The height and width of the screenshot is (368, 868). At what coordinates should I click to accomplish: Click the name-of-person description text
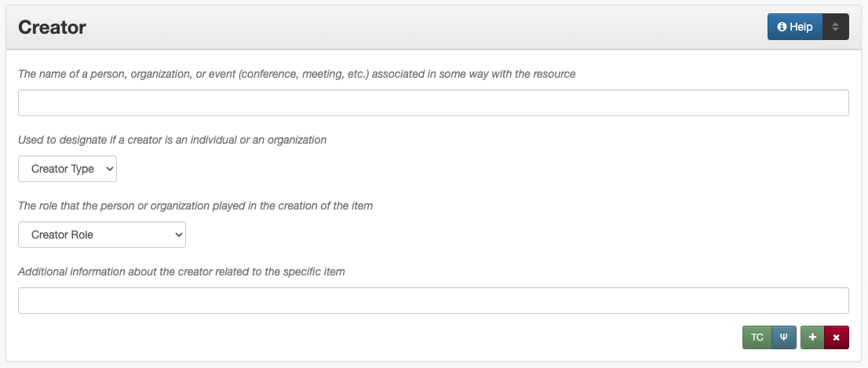click(x=297, y=74)
